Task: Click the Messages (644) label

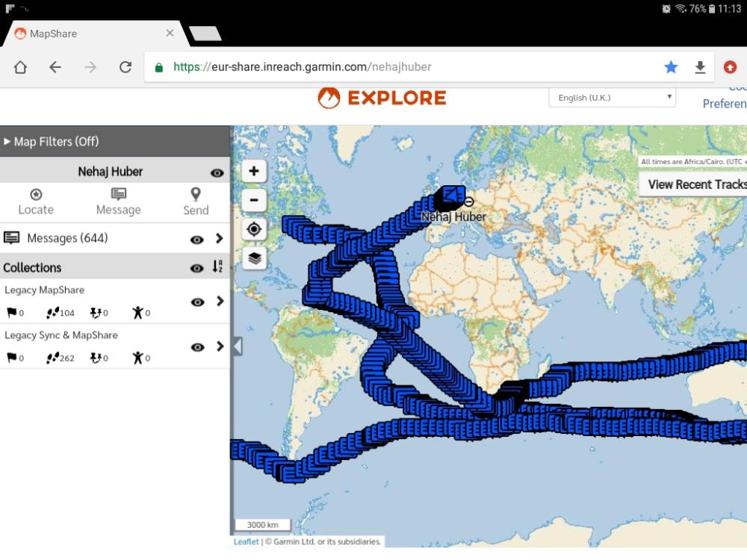Action: coord(67,237)
